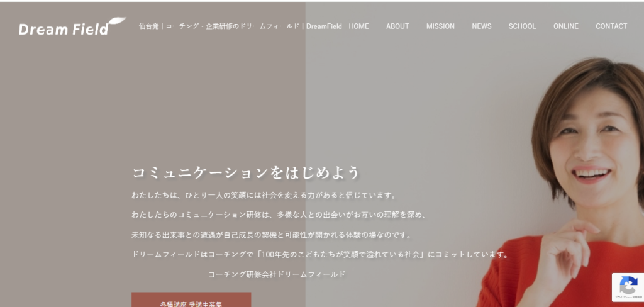The width and height of the screenshot is (644, 307).
Task: Click the line about コミュニケーション研修は、多様な人
Action: tap(279, 215)
